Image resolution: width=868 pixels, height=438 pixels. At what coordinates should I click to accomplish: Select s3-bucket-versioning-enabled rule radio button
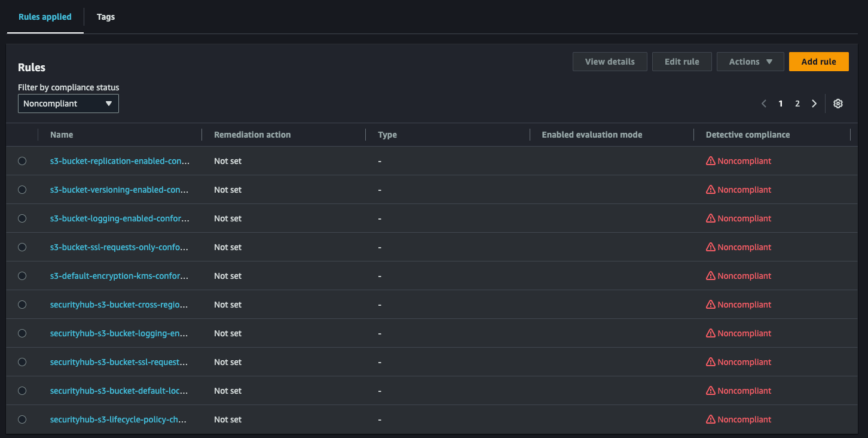22,190
